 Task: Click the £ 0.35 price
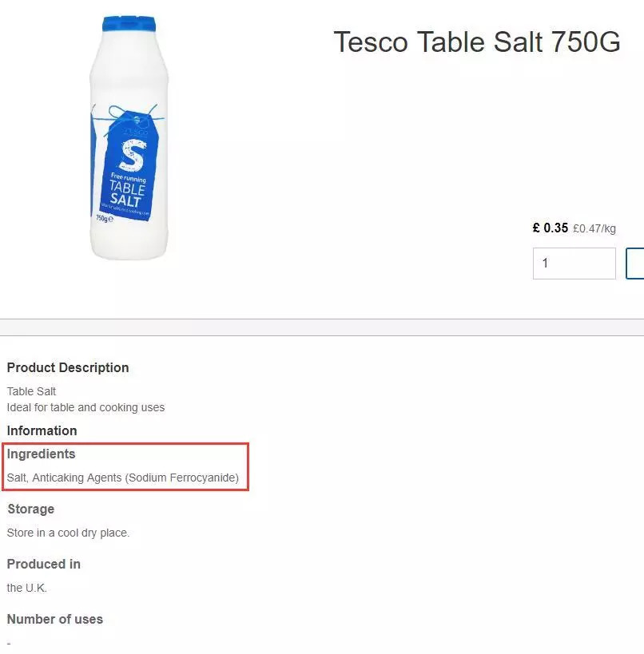pos(551,228)
